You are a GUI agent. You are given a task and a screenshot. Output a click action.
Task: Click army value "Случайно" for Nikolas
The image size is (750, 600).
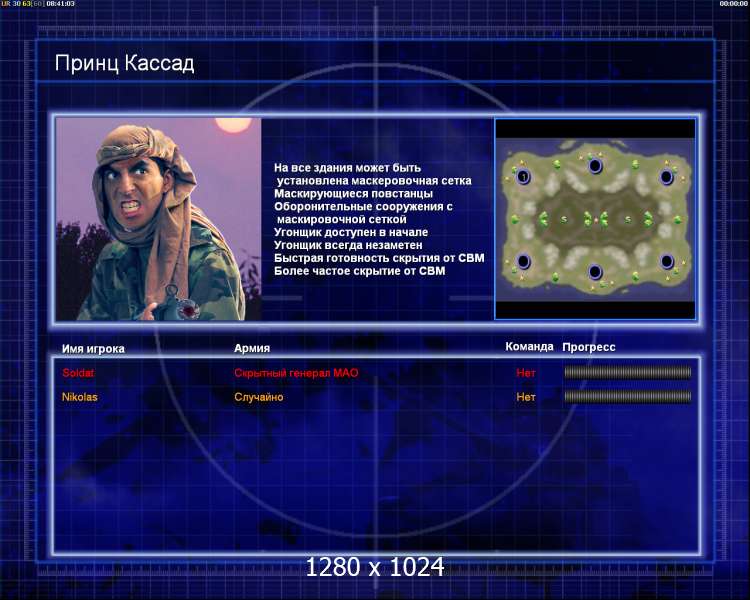point(258,397)
